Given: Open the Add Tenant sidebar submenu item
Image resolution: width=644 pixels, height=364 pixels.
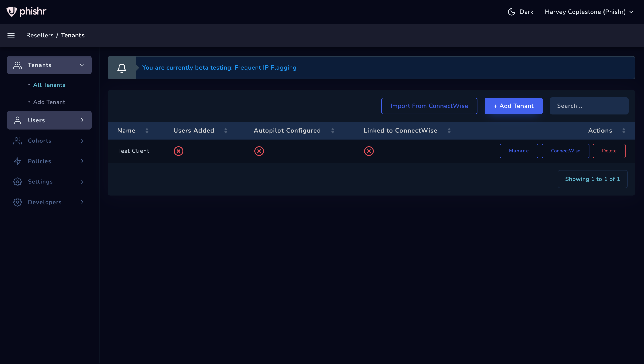Looking at the screenshot, I should click(49, 102).
